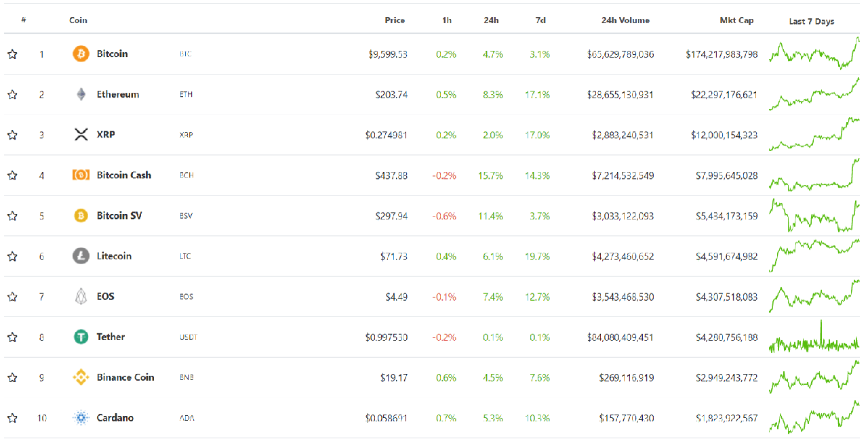Open Ethereum's 7-day sparkline chart
This screenshot has height=441, width=868.
click(x=814, y=94)
